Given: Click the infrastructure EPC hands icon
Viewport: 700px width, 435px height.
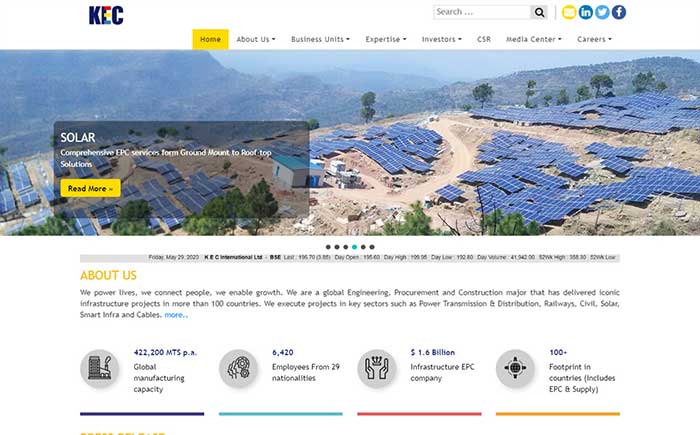Looking at the screenshot, I should click(x=376, y=368).
